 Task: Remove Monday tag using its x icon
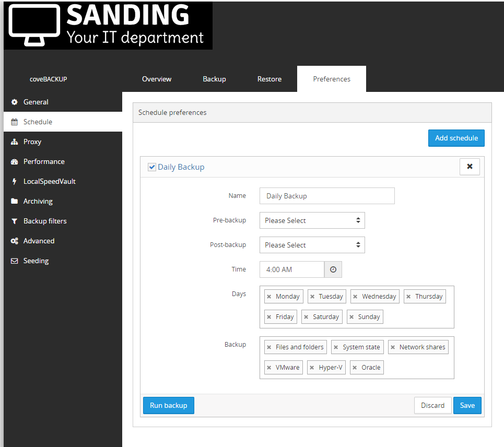coord(269,297)
